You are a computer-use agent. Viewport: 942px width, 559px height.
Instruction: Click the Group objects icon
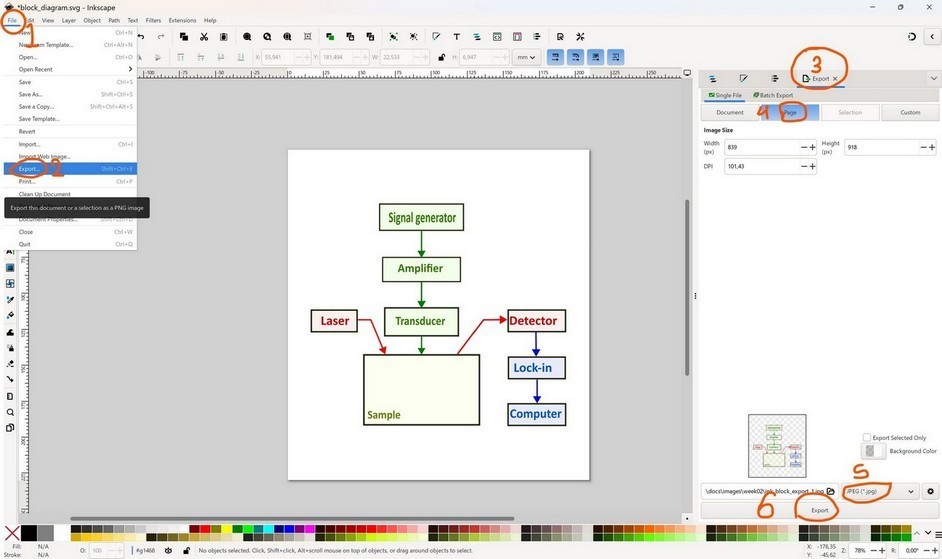(394, 37)
